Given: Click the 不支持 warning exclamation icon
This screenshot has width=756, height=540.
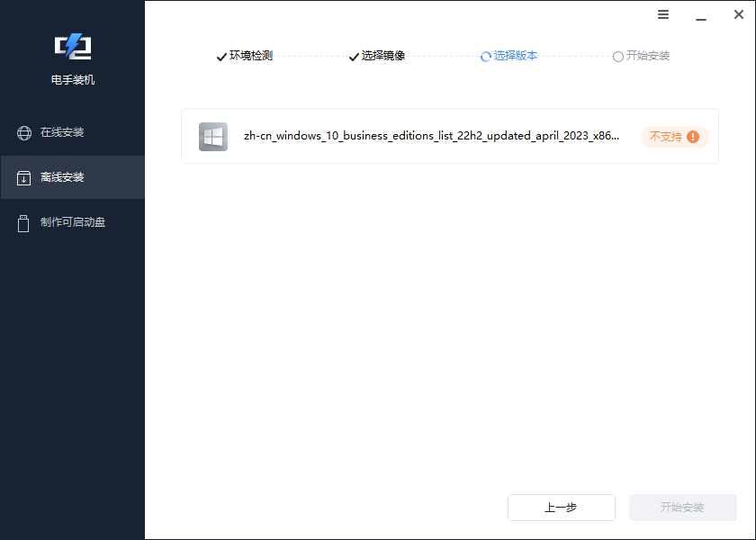Looking at the screenshot, I should 692,138.
